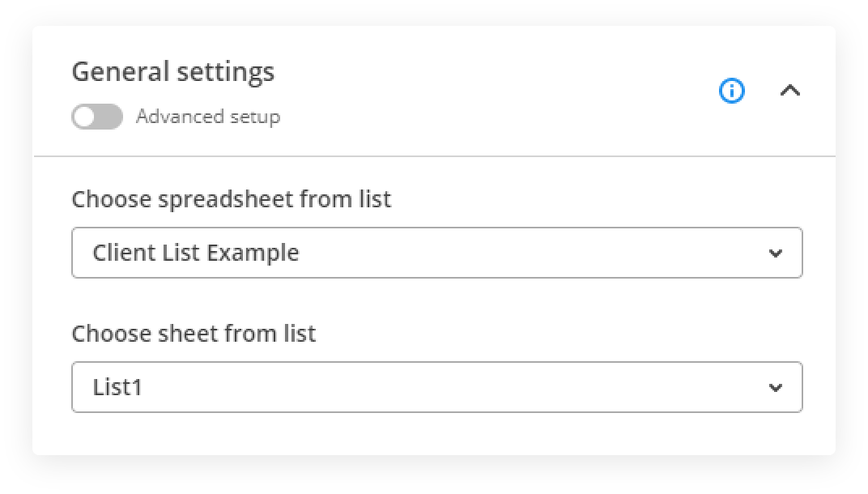This screenshot has width=868, height=494.
Task: Click the blue info icon
Action: 732,92
